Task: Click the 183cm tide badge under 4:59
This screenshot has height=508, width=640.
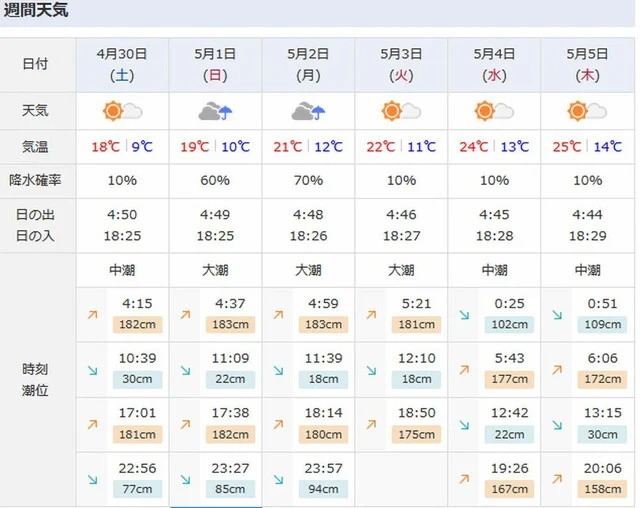Action: 323,324
